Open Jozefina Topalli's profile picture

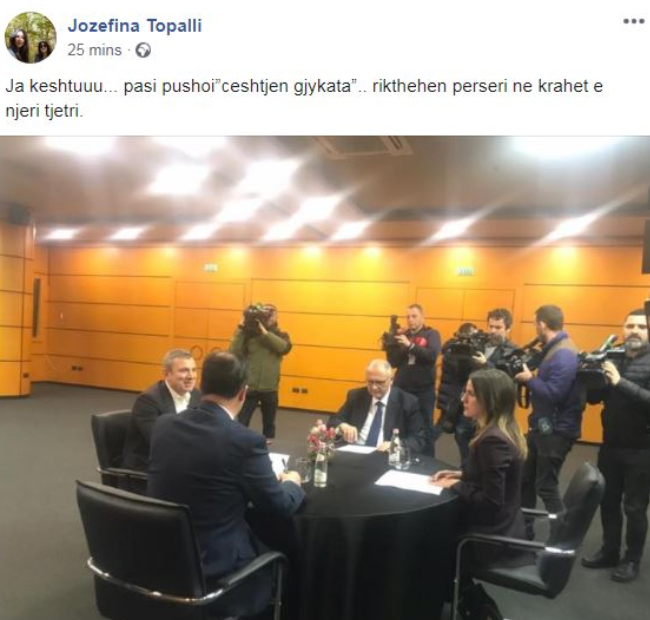pos(30,37)
